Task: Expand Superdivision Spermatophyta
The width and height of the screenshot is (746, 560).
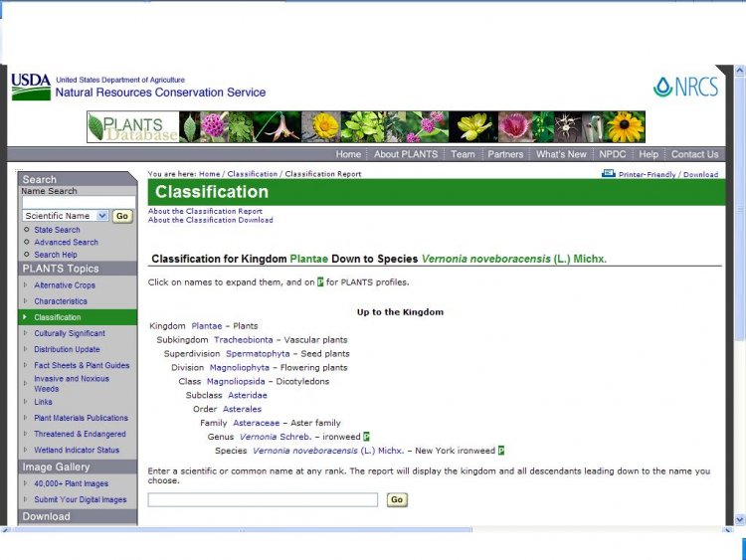Action: tap(258, 354)
